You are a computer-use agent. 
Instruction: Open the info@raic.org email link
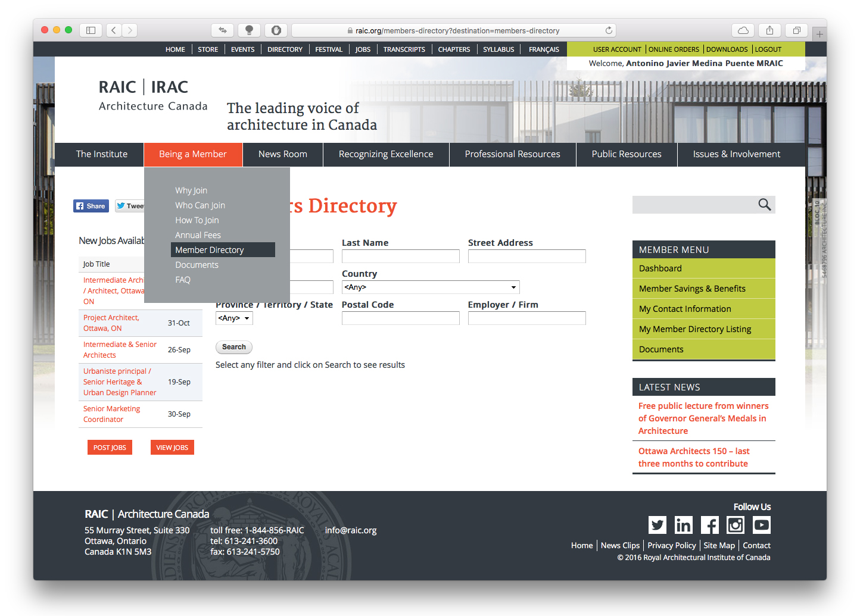coord(351,530)
